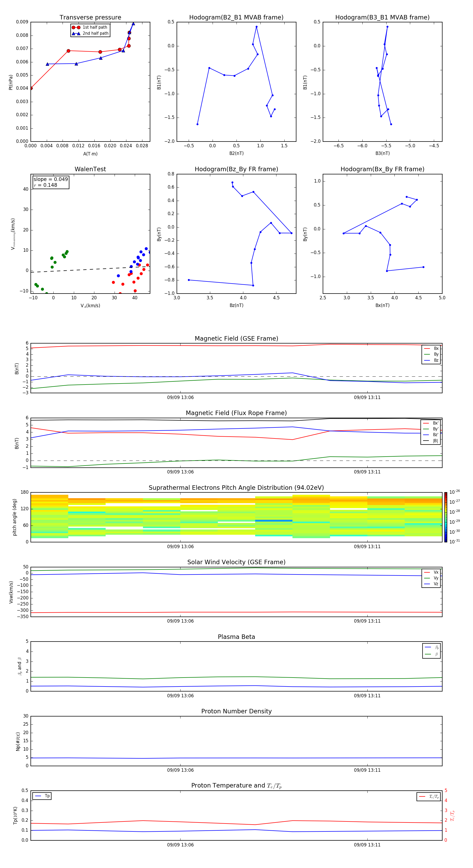Click the 'WalenTest' plot title
The height and width of the screenshot is (868, 473).
click(x=90, y=169)
